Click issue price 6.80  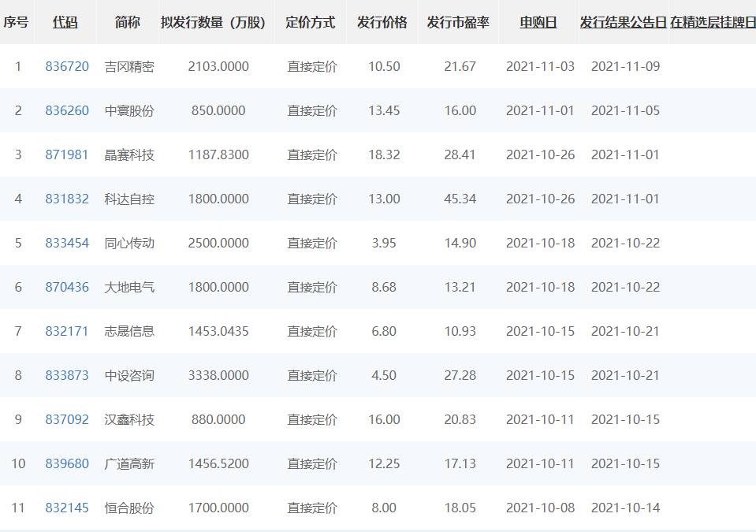pos(384,332)
